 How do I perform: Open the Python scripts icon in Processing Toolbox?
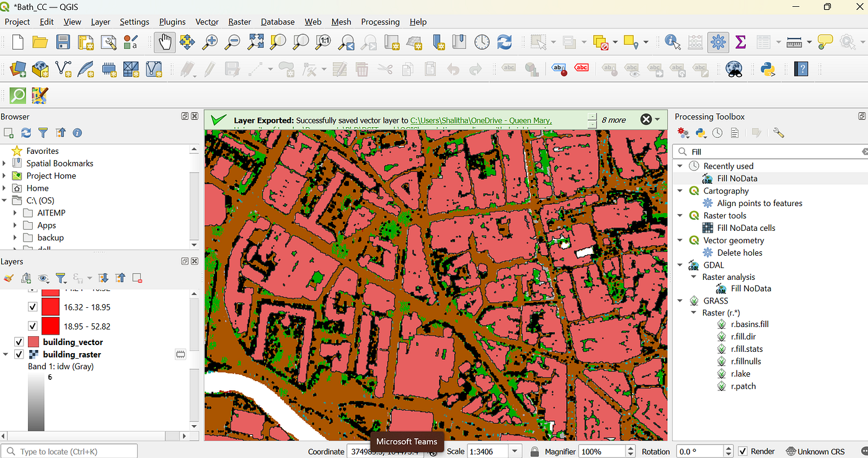point(701,133)
